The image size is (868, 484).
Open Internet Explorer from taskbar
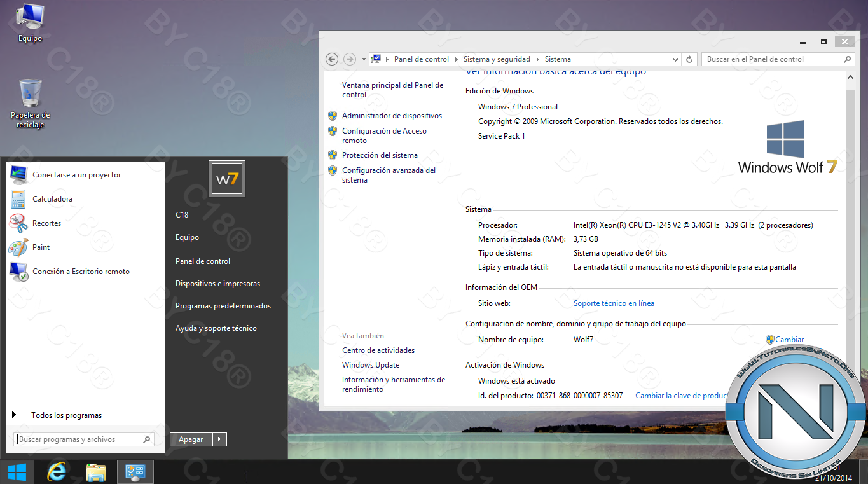57,472
